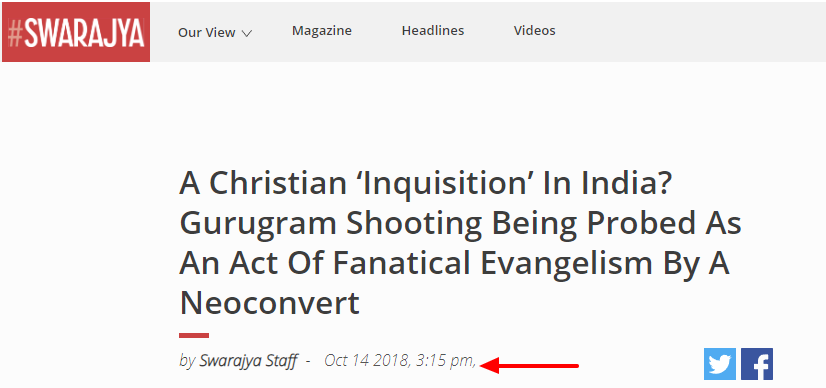Open the Videos section
Viewport: 826px width, 388px height.
click(535, 31)
